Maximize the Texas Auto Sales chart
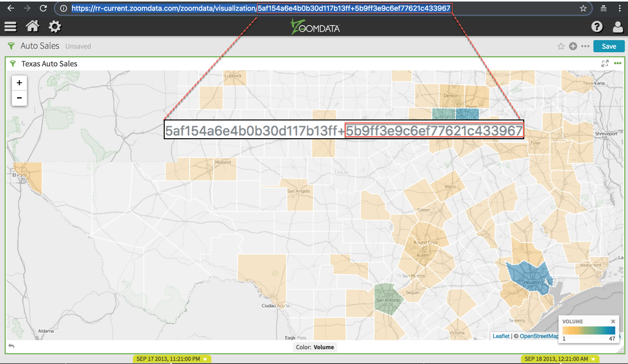The width and height of the screenshot is (628, 364). coord(605,63)
